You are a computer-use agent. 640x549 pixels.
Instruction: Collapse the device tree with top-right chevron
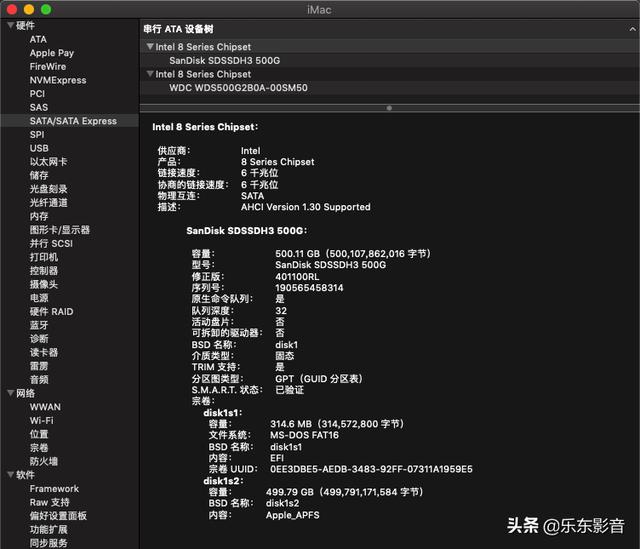pyautogui.click(x=632, y=29)
